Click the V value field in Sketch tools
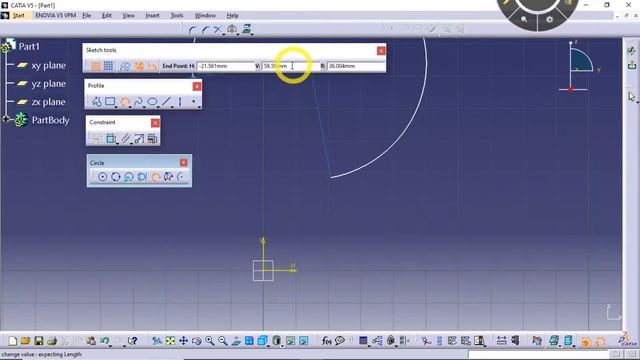 click(x=290, y=66)
